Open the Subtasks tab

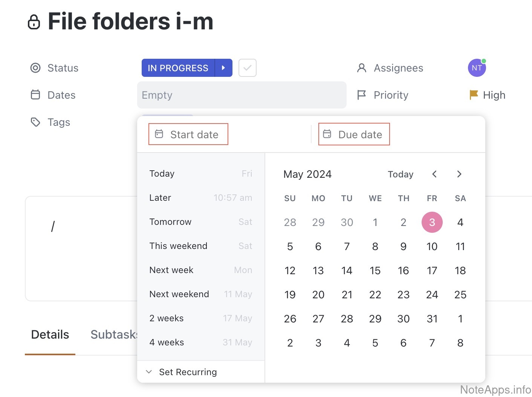click(x=114, y=334)
